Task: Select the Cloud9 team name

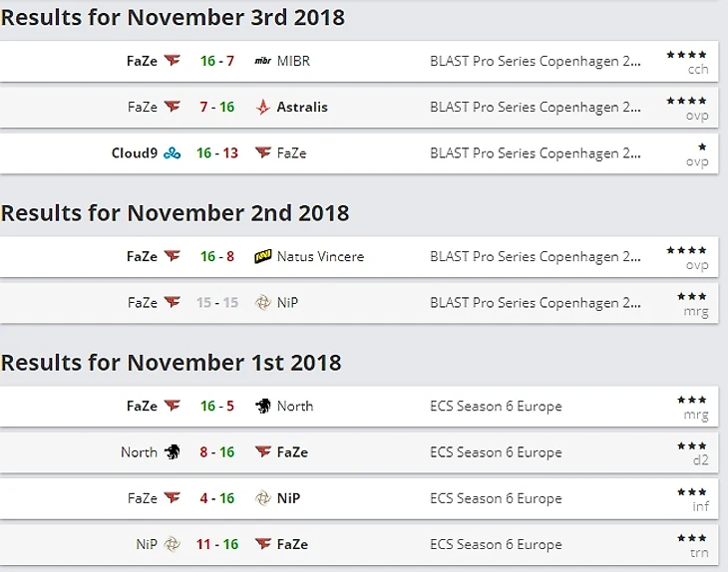Action: pos(135,153)
